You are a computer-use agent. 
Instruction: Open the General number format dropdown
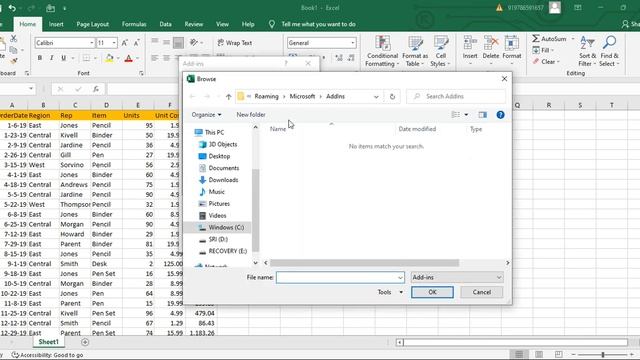coord(353,43)
